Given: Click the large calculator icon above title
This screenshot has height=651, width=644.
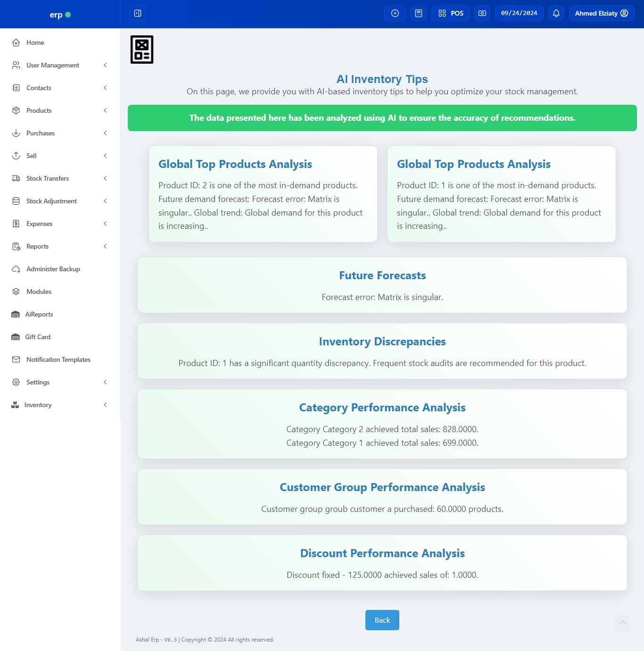Looking at the screenshot, I should tap(142, 50).
